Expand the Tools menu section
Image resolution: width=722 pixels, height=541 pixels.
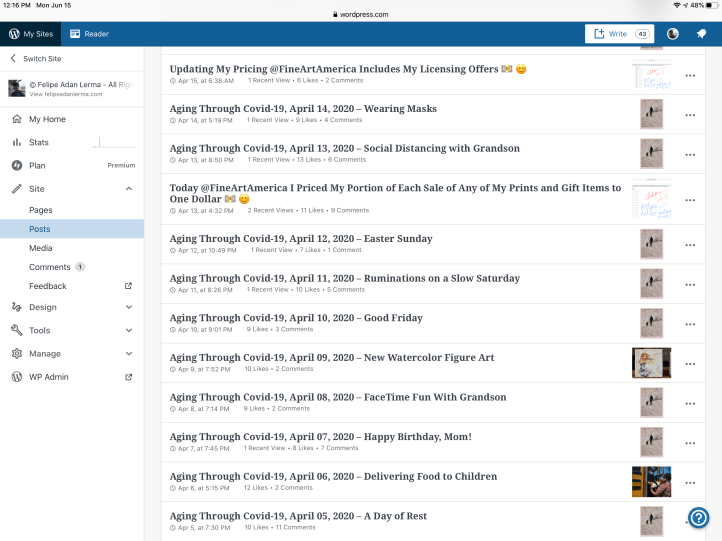128,330
